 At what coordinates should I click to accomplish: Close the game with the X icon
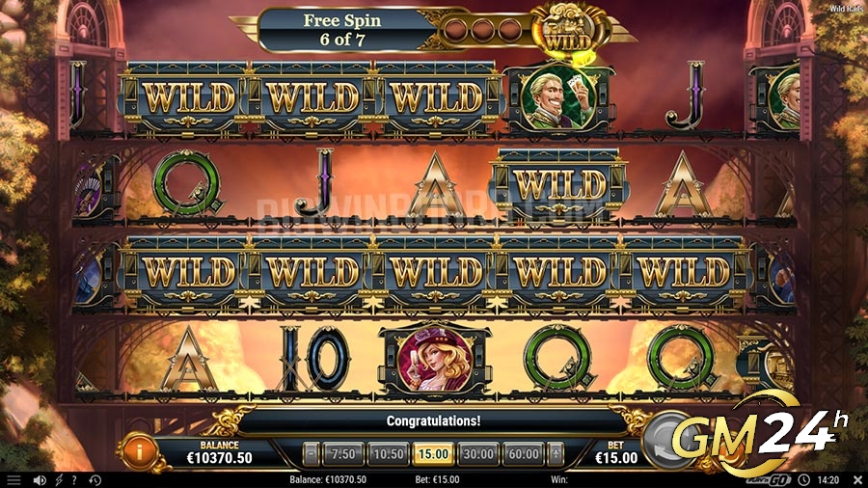(x=857, y=480)
